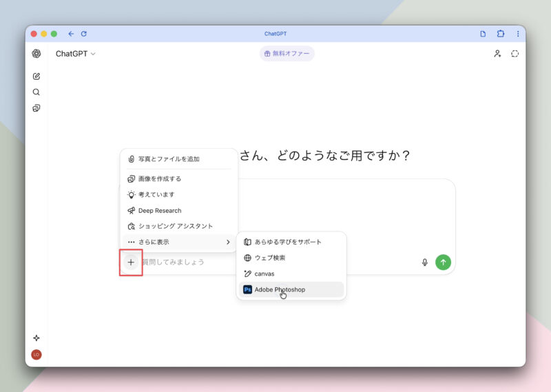The width and height of the screenshot is (551, 392).
Task: Start a new chat with pencil icon
Action: coord(37,76)
